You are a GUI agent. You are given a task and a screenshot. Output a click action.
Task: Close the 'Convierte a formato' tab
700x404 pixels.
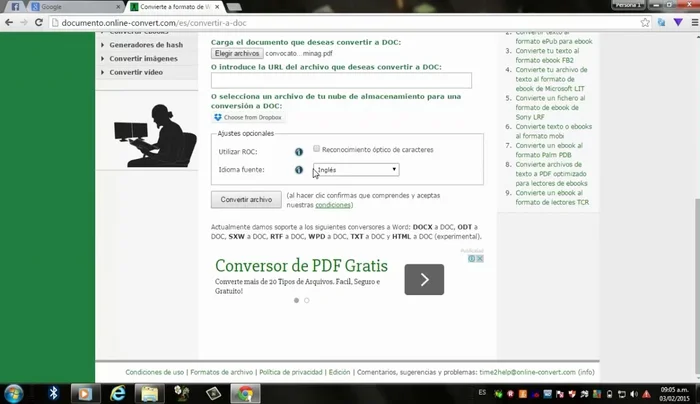(217, 7)
